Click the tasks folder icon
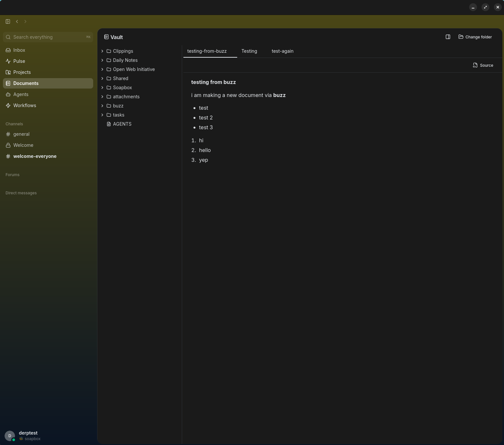The width and height of the screenshot is (504, 445). [x=109, y=115]
